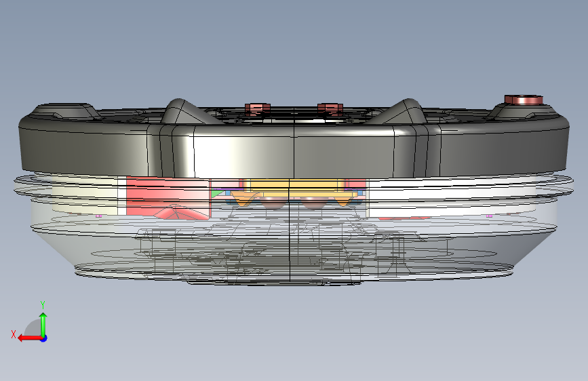Select the left red hex bolt on top of the model
588x381 pixels.
(x=258, y=109)
